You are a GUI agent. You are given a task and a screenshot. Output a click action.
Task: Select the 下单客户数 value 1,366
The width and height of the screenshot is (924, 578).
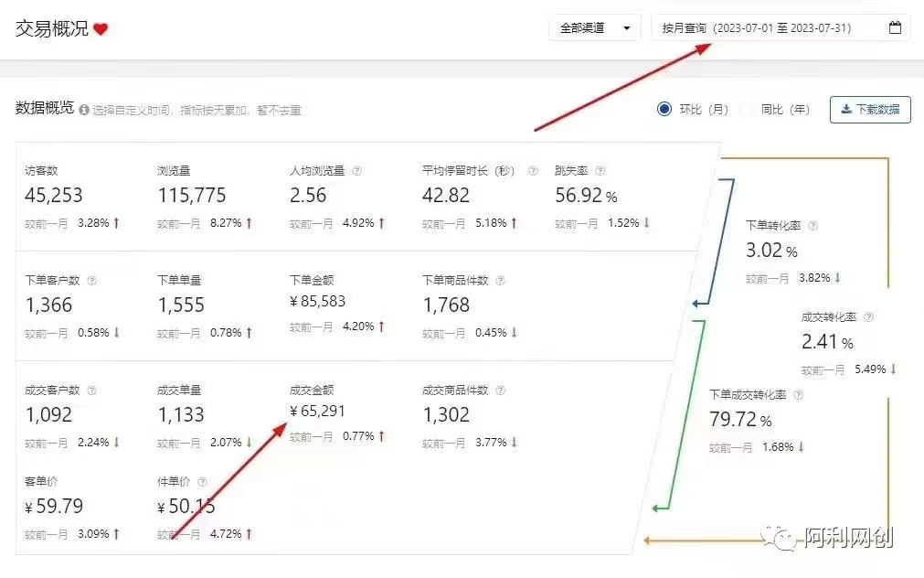48,305
